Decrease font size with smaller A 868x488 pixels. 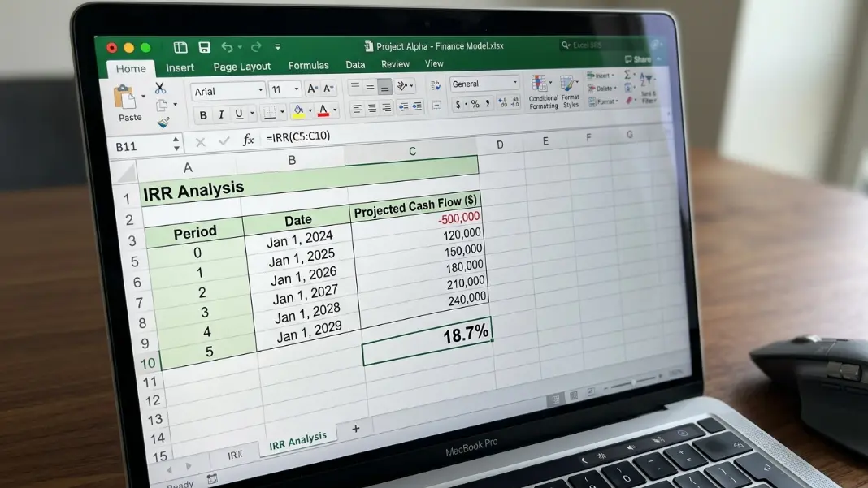coord(328,89)
